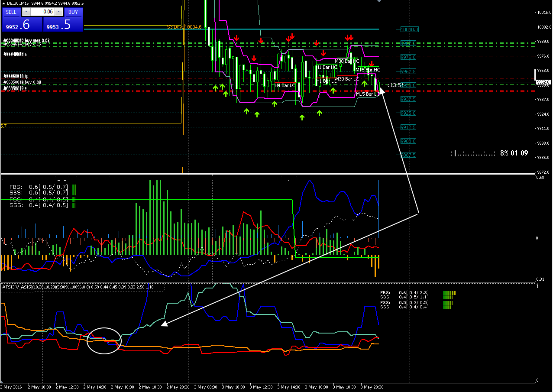Click the M15 Bar HC label
Viewport: 553px width, 392px height.
(x=368, y=70)
